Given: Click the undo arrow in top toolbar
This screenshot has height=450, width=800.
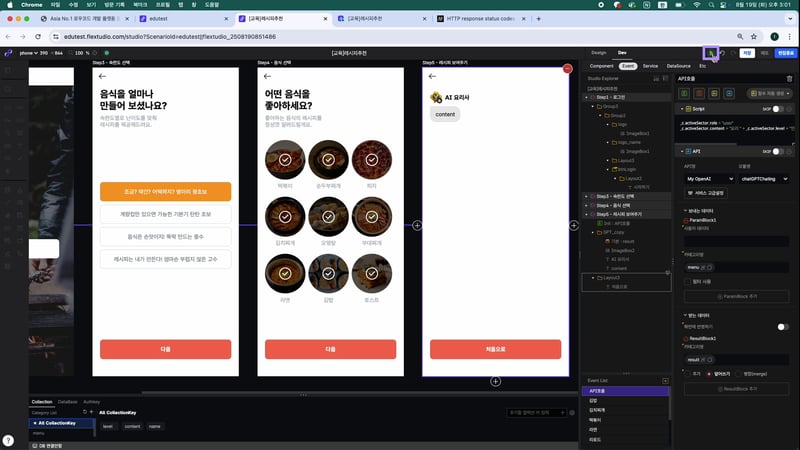Looking at the screenshot, I should tap(722, 52).
